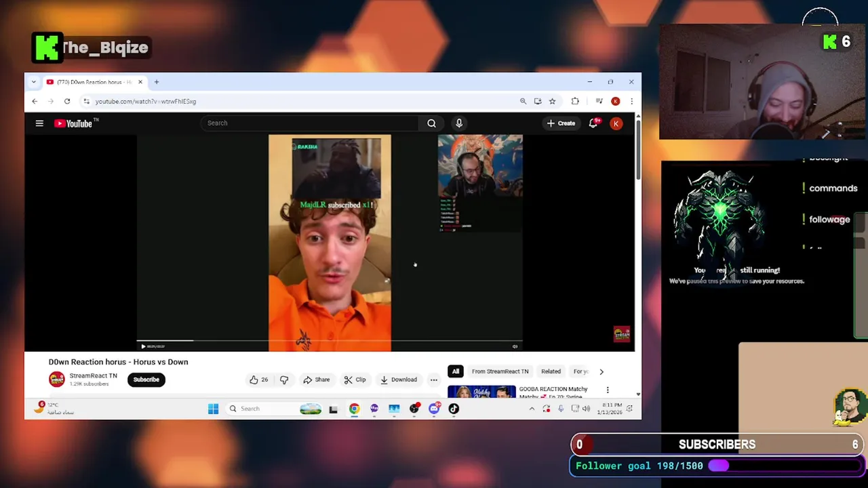The height and width of the screenshot is (488, 868).
Task: Expand filter chips with right arrow
Action: click(601, 371)
